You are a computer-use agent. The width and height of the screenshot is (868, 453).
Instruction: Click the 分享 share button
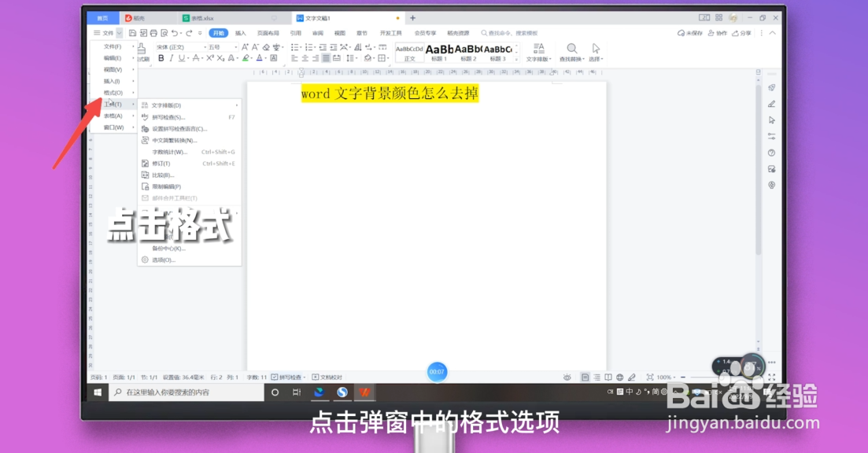click(742, 33)
